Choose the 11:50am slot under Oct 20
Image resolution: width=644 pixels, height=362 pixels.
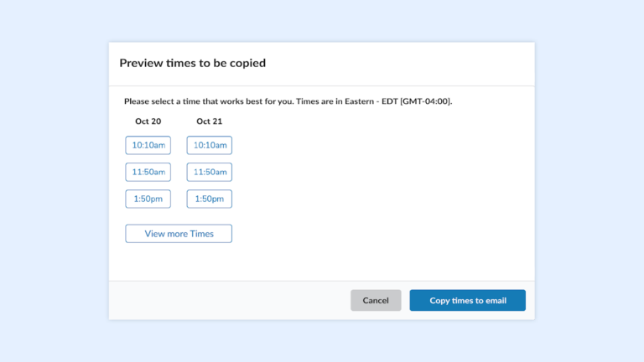(148, 172)
